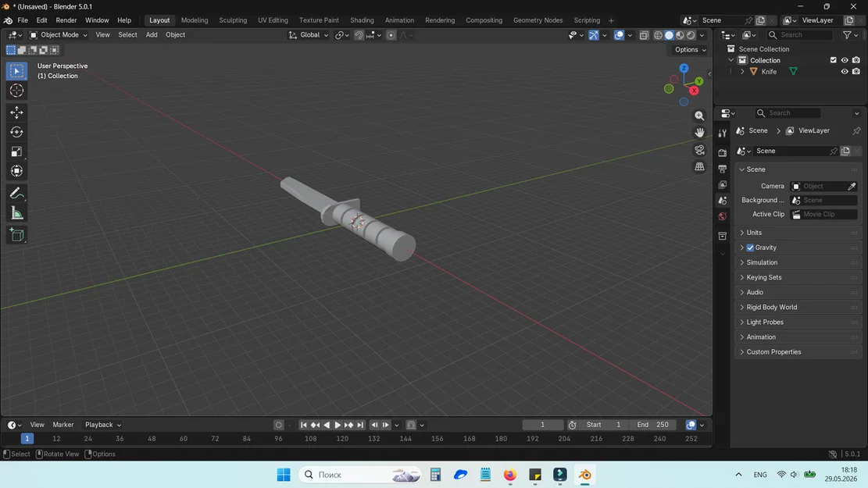This screenshot has width=868, height=488.
Task: Click the blue Z axis gizmo
Action: click(x=684, y=68)
